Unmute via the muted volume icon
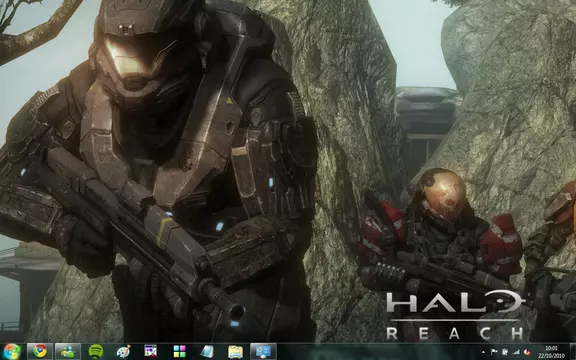The width and height of the screenshot is (576, 360). point(527,352)
